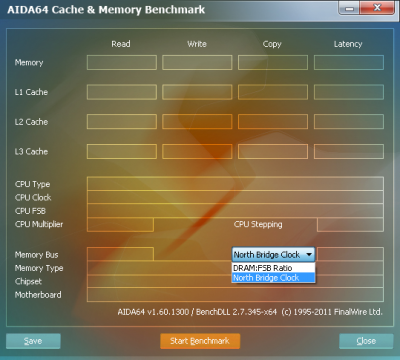The width and height of the screenshot is (400, 360).
Task: Click the L3 Cache Read field
Action: (x=122, y=151)
